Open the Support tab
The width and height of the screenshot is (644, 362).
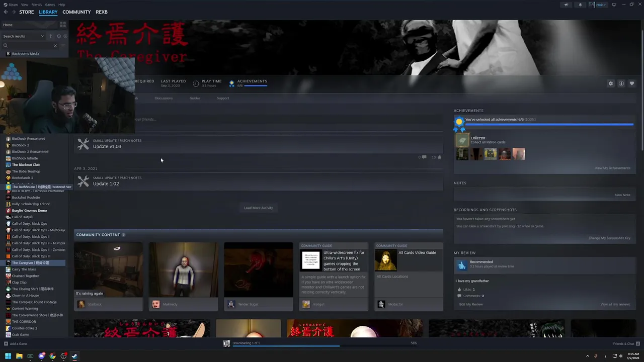click(x=223, y=98)
